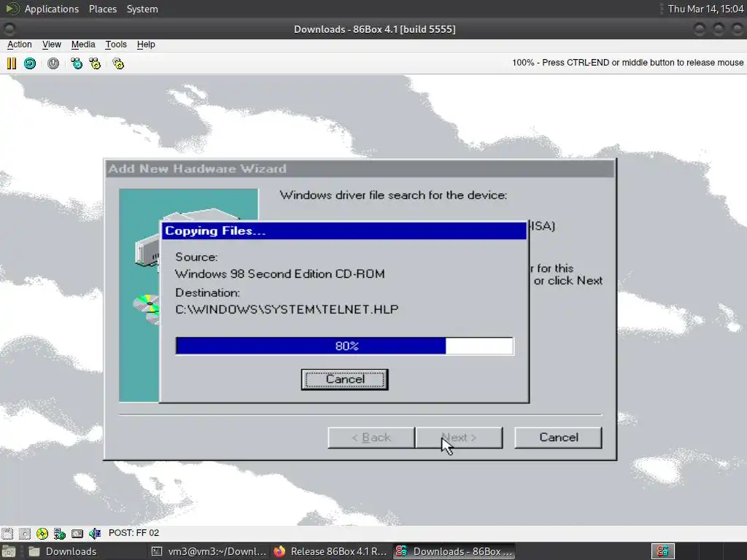The height and width of the screenshot is (560, 747).
Task: Open 86Box settings via the rightmost toolbar gear icon
Action: pos(118,63)
